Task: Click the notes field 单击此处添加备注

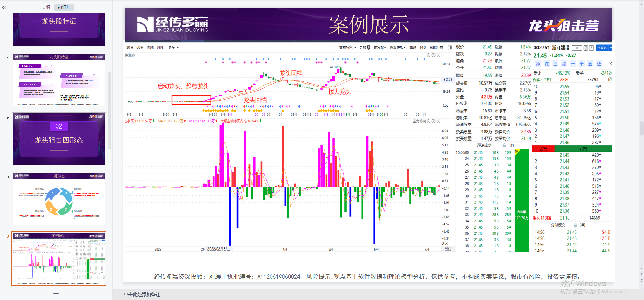Action: (142, 295)
